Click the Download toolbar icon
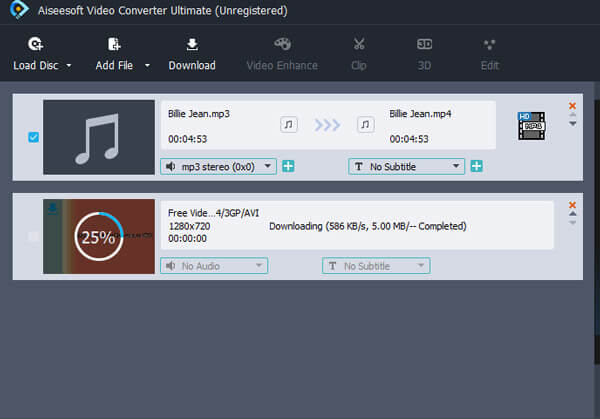The height and width of the screenshot is (419, 600). (192, 44)
